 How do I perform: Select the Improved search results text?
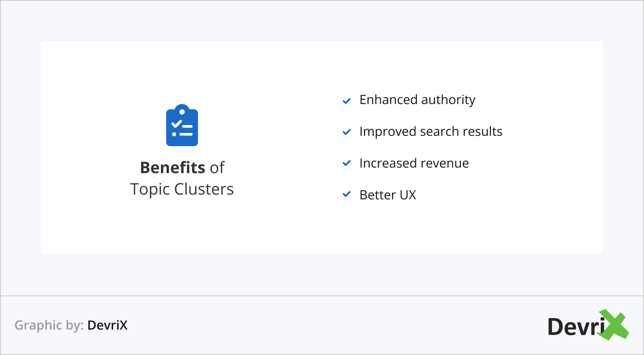click(431, 131)
